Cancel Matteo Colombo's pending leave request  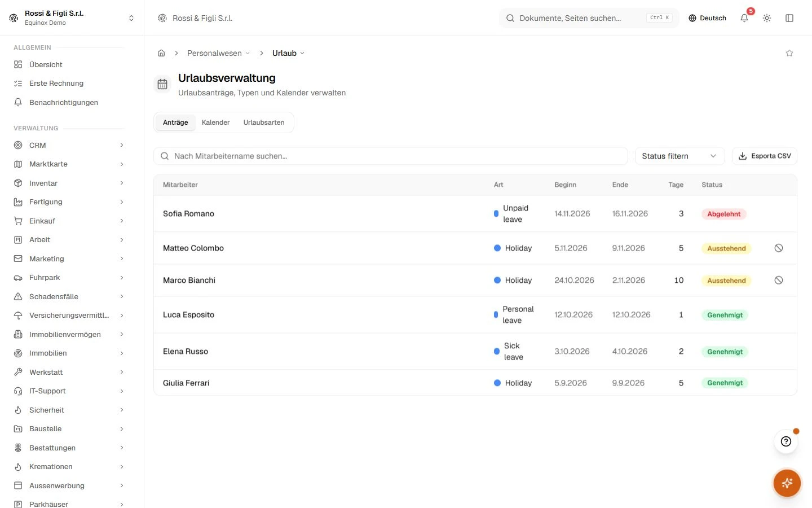pyautogui.click(x=779, y=248)
